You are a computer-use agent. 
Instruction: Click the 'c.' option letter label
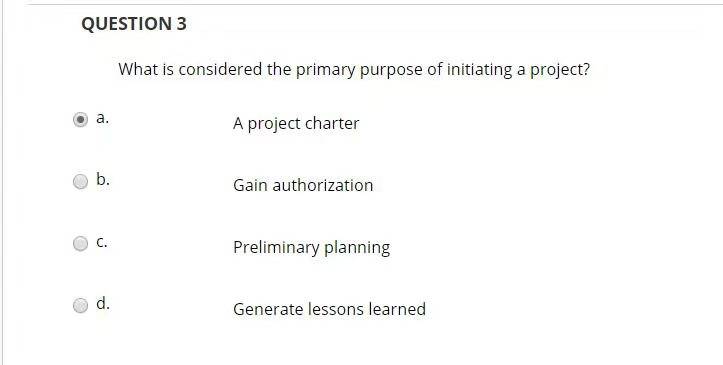point(102,242)
